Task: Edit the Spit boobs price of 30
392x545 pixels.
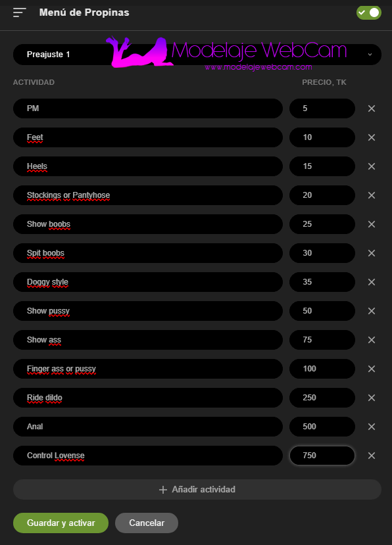Action: (x=322, y=253)
